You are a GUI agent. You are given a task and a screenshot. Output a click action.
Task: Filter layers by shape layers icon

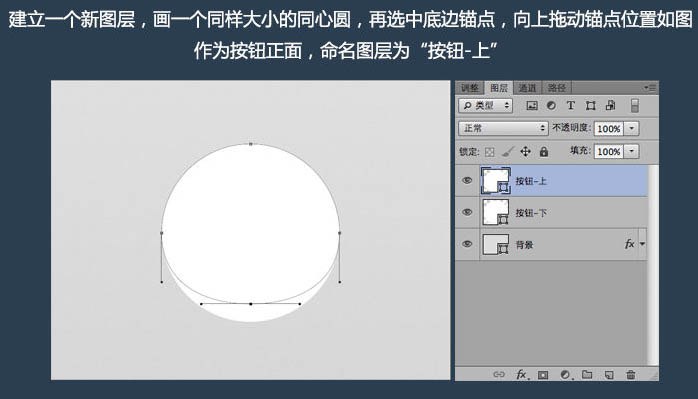tap(590, 106)
